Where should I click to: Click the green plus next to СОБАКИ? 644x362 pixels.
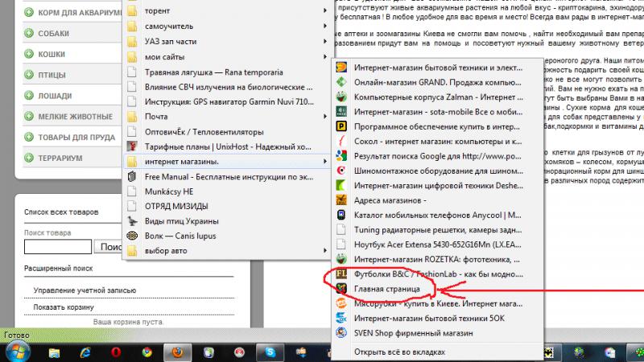[29, 34]
